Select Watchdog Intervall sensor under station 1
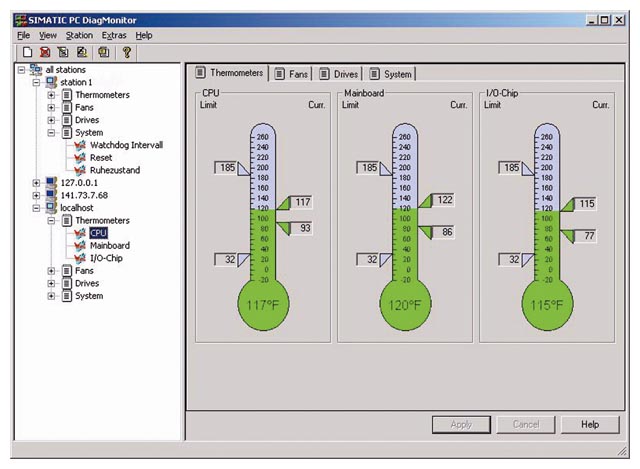Viewport: 640px width, 469px height. tap(125, 145)
